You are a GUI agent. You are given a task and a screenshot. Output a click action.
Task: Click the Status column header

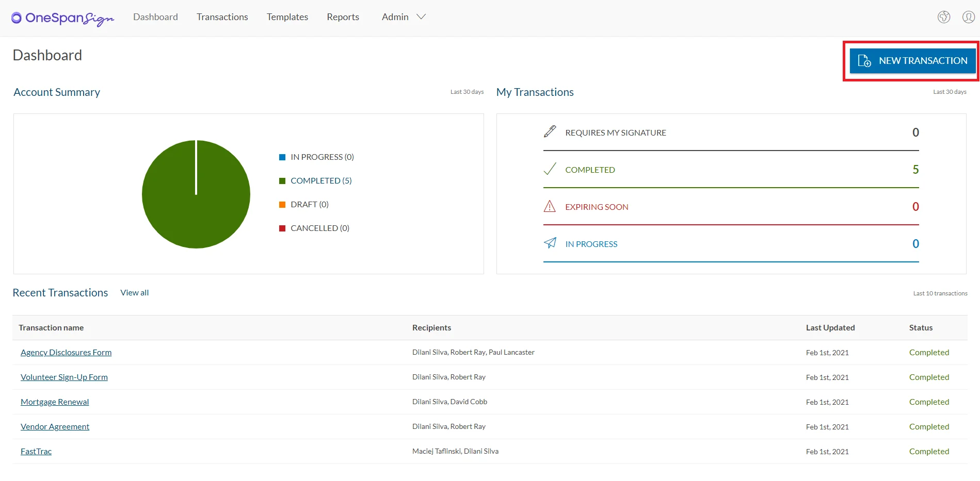[921, 328]
